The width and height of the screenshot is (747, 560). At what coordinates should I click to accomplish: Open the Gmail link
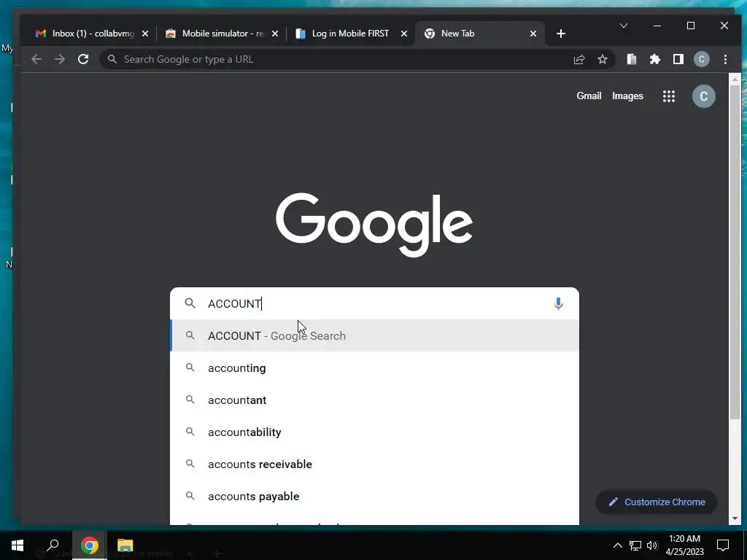tap(589, 96)
